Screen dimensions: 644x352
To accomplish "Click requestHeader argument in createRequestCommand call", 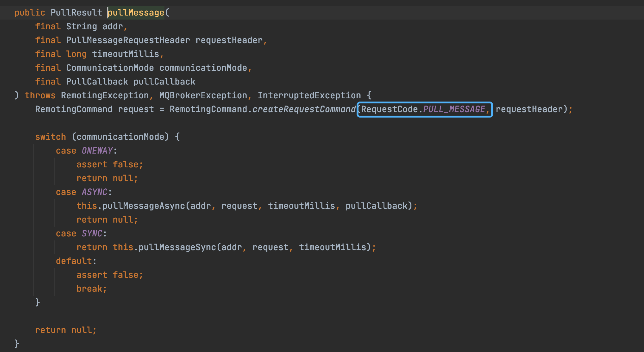I will (x=529, y=109).
